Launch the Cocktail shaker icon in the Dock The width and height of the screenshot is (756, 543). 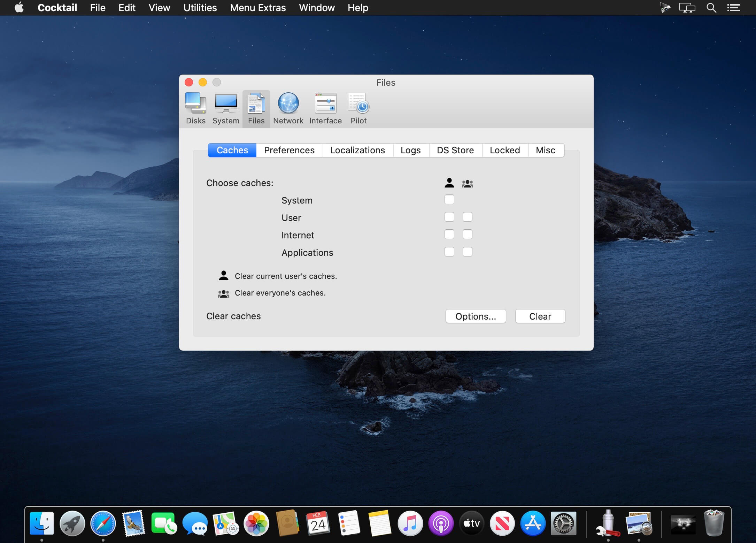click(x=608, y=523)
